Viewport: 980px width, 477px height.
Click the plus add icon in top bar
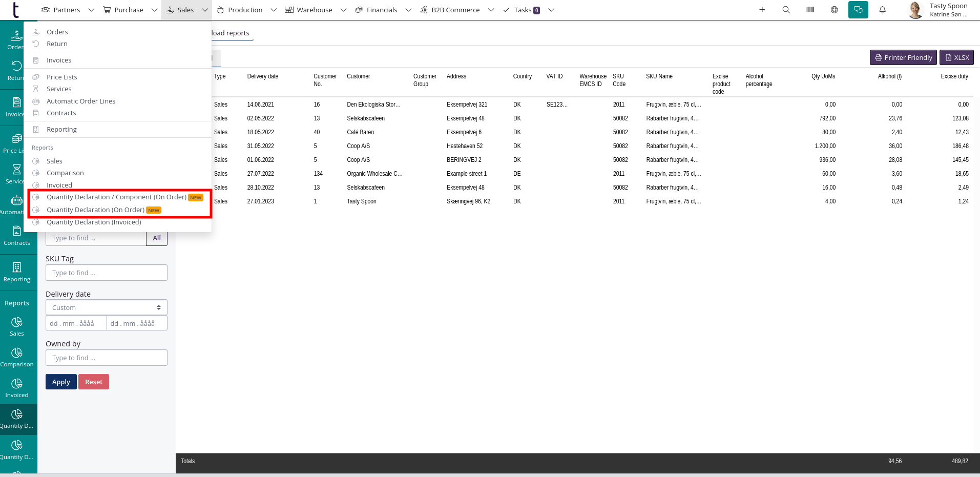click(762, 10)
